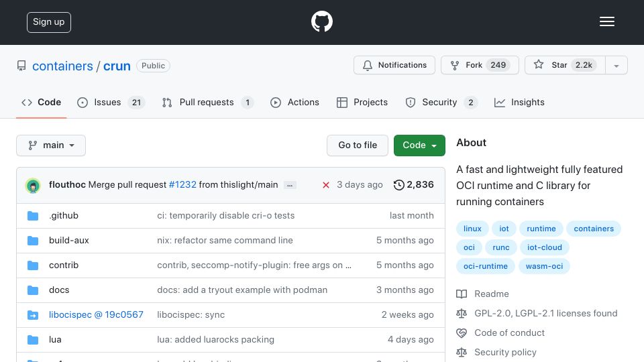Click the .github folder icon
Viewport: 644px width, 362px height.
(33, 215)
